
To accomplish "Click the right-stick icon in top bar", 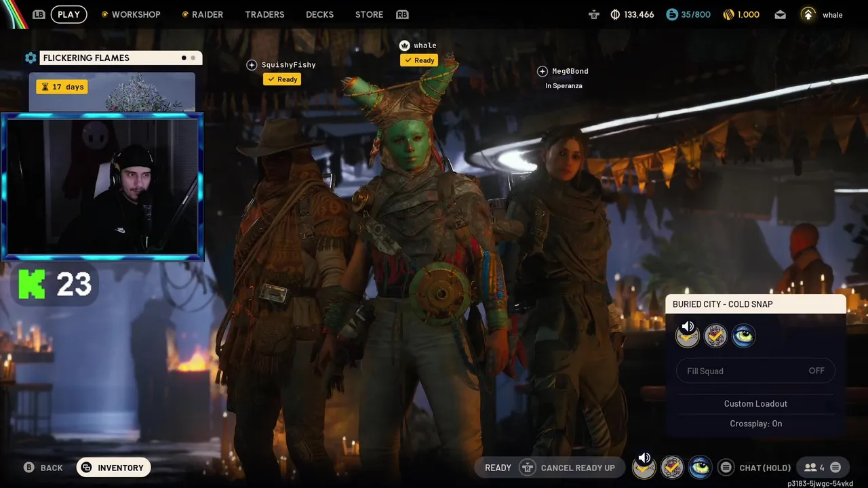I will click(594, 14).
